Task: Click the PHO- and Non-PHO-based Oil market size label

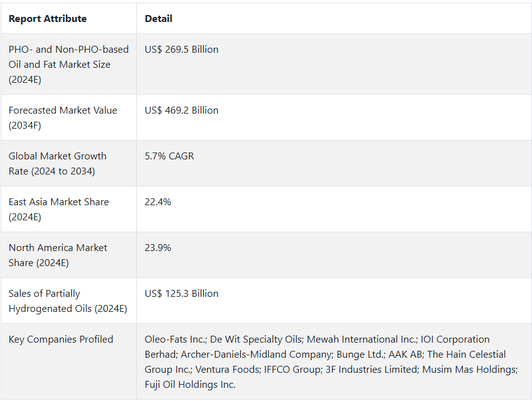Action: point(68,65)
